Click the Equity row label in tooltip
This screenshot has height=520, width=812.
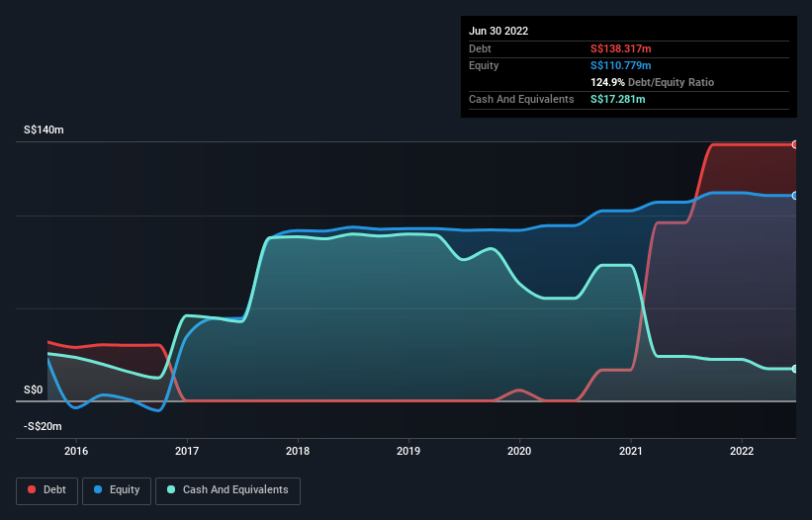[x=484, y=65]
